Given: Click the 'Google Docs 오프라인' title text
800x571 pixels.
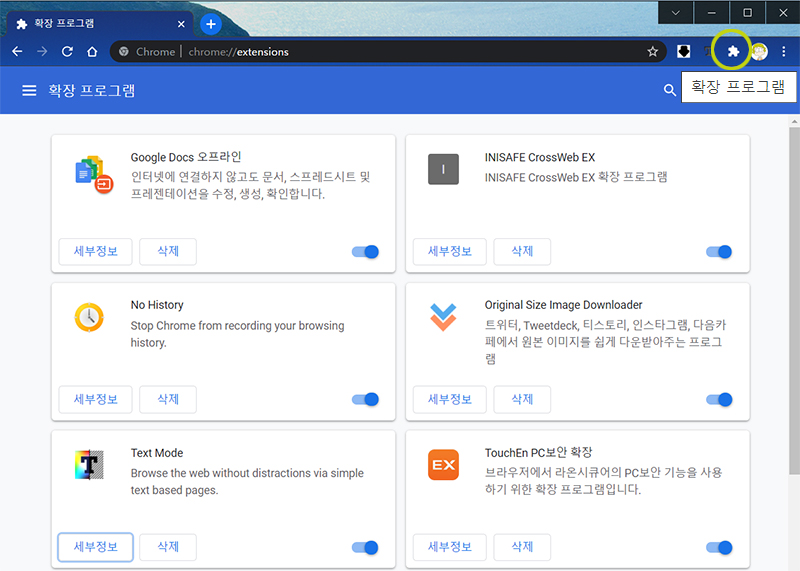Looking at the screenshot, I should (186, 157).
